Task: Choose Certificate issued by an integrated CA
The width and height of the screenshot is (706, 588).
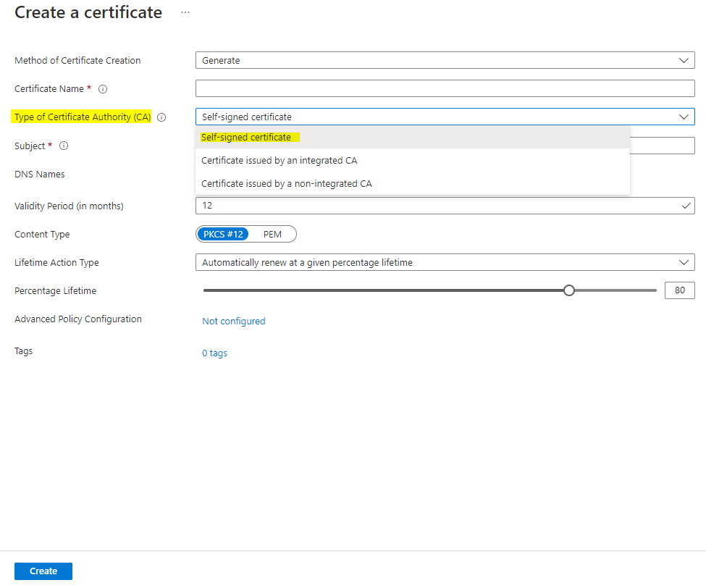Action: (413, 160)
